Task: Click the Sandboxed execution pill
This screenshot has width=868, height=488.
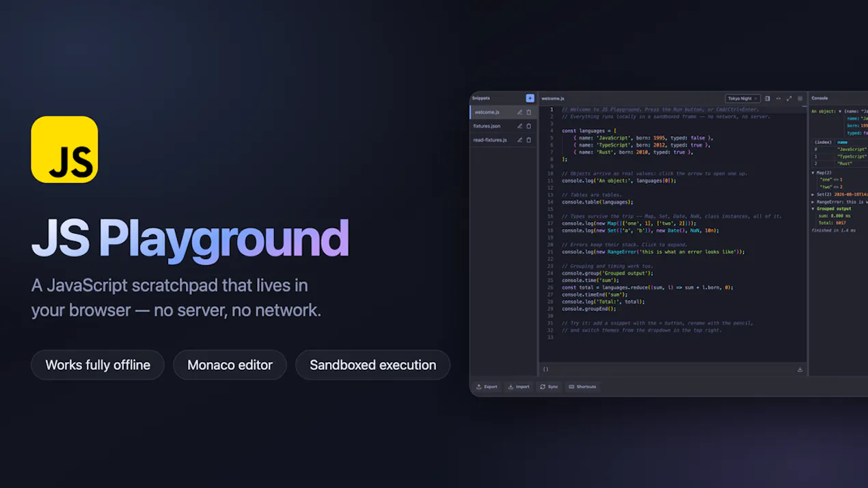Action: (x=372, y=365)
